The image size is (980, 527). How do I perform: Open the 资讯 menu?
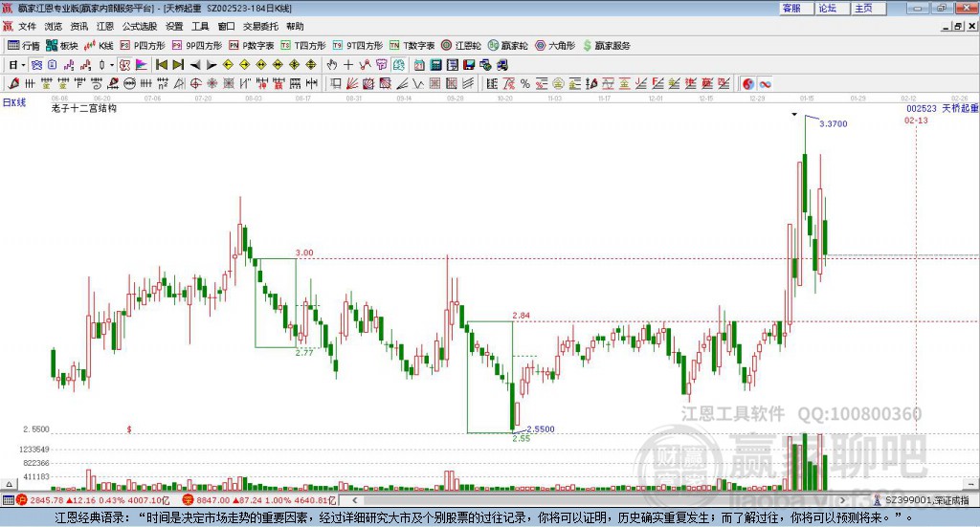pyautogui.click(x=78, y=26)
